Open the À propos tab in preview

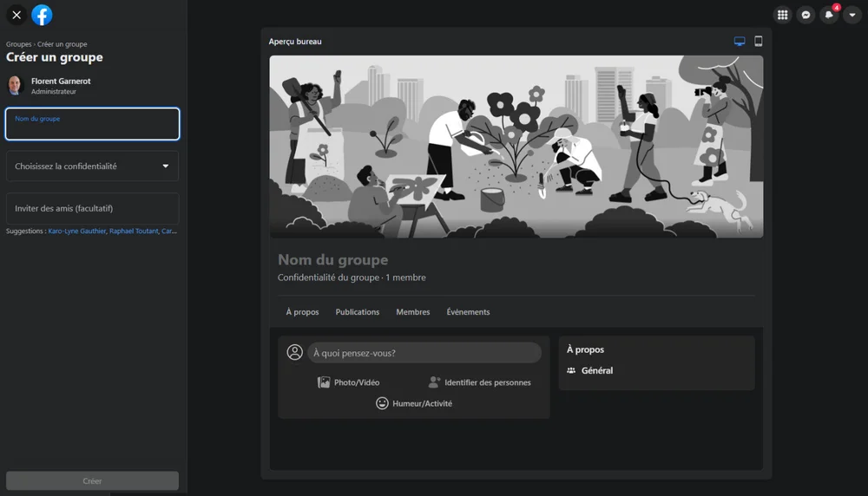[302, 312]
